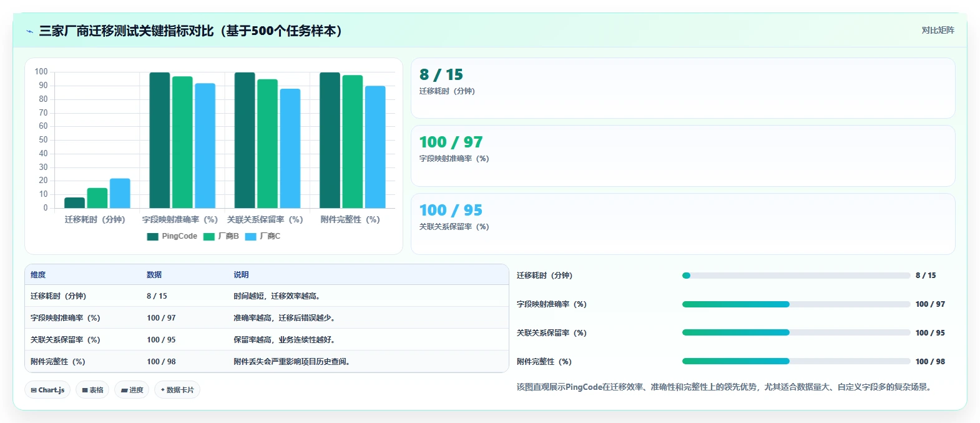Click the 厂商B bar for 字段映射准确率

[x=182, y=142]
